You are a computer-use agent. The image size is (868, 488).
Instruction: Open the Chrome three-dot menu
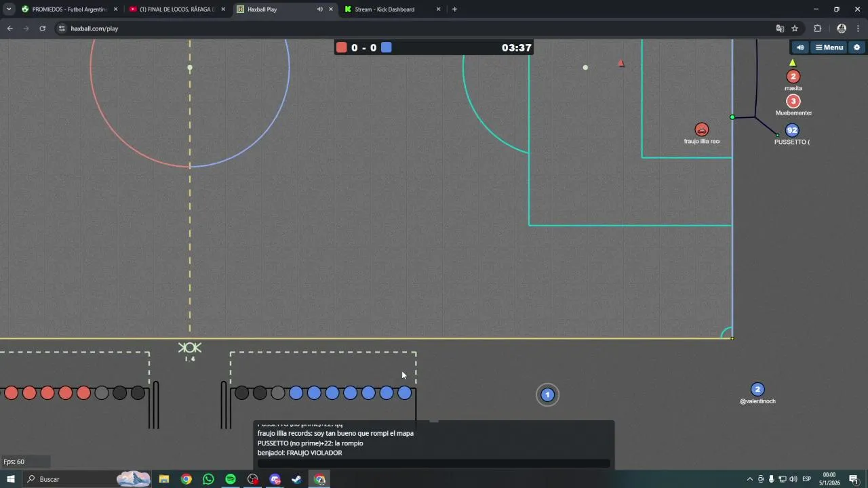pyautogui.click(x=859, y=28)
